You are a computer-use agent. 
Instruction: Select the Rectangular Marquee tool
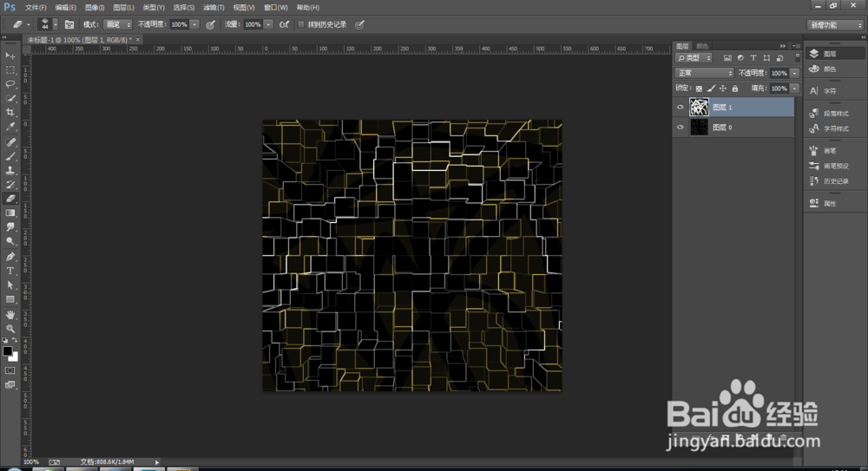[10, 70]
